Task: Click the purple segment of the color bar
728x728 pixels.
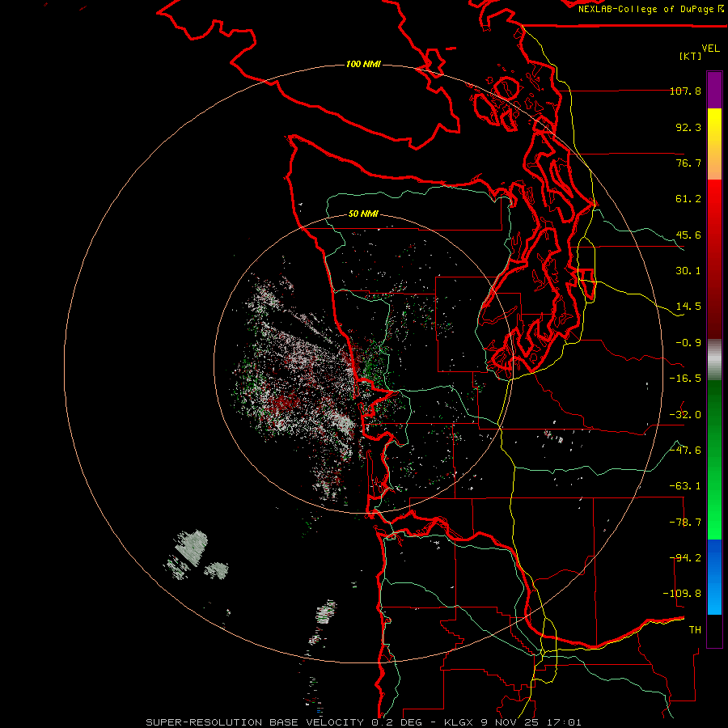Action: point(714,90)
